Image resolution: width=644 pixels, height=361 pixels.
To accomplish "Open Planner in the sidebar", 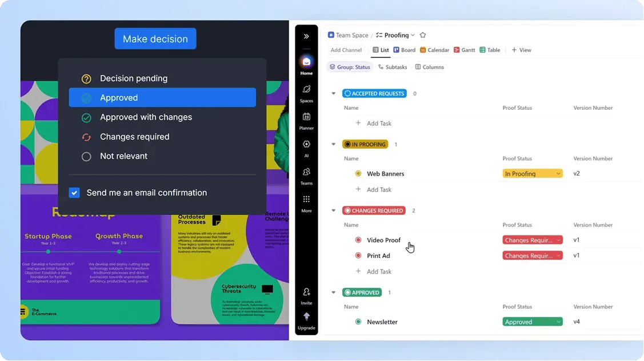I will (x=306, y=121).
